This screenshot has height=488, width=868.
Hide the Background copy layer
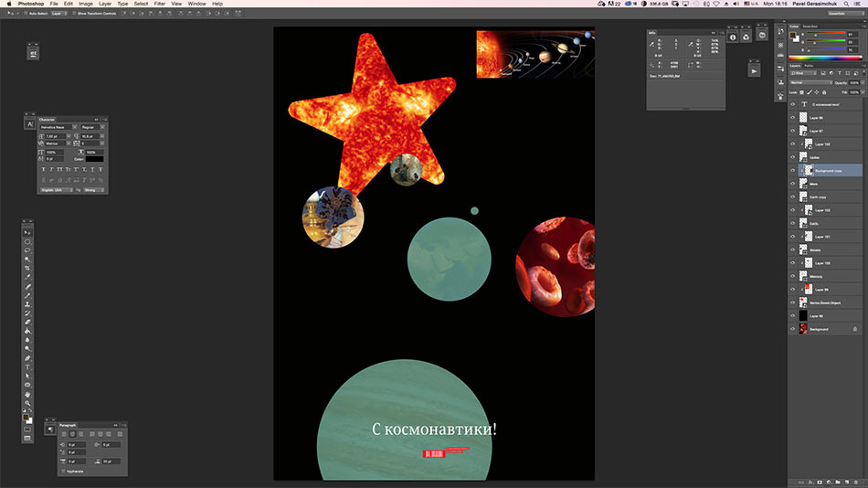[793, 171]
